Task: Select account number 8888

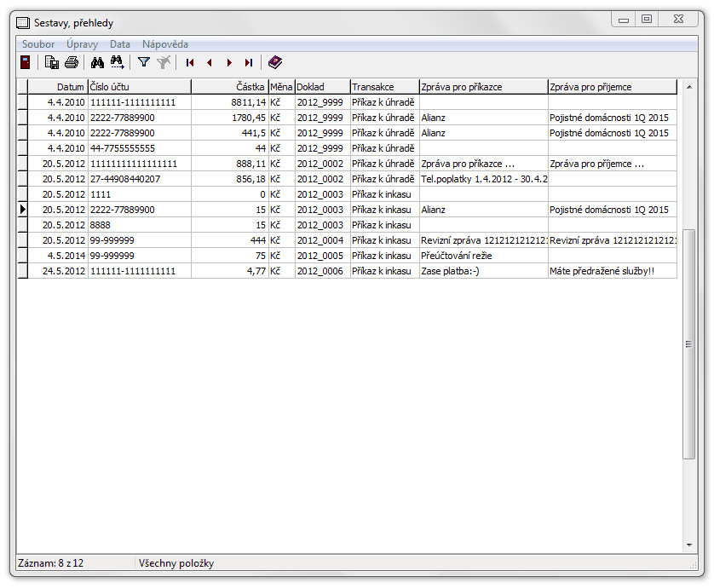Action: pyautogui.click(x=140, y=225)
